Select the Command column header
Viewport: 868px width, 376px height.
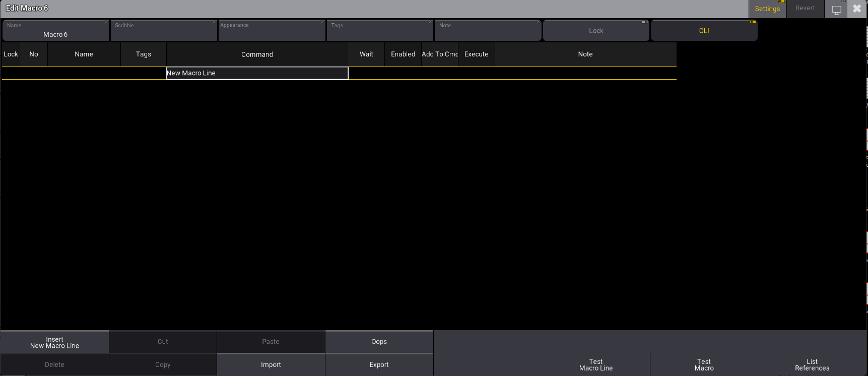pos(257,54)
